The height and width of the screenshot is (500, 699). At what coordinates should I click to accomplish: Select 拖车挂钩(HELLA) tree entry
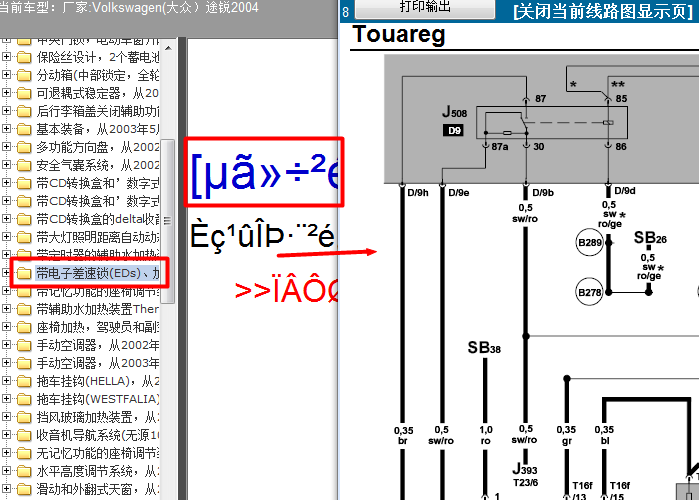click(x=97, y=381)
